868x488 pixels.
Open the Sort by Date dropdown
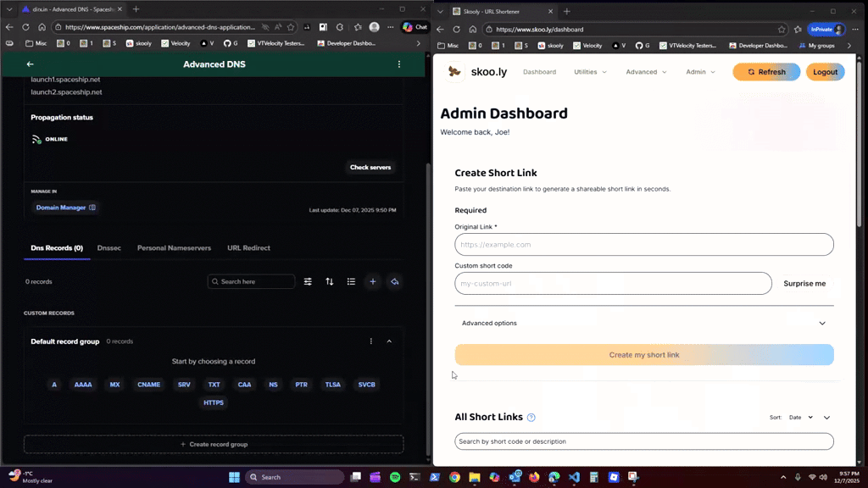click(x=798, y=417)
